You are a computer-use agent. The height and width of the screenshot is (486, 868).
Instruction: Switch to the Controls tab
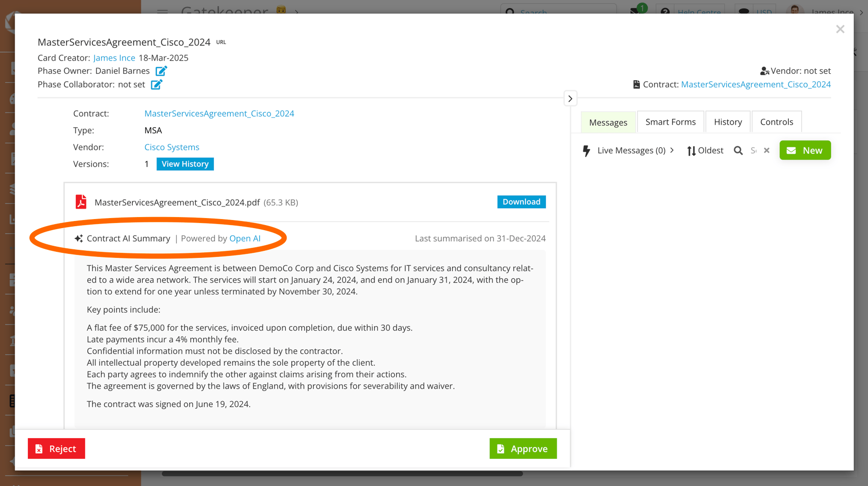click(x=777, y=122)
